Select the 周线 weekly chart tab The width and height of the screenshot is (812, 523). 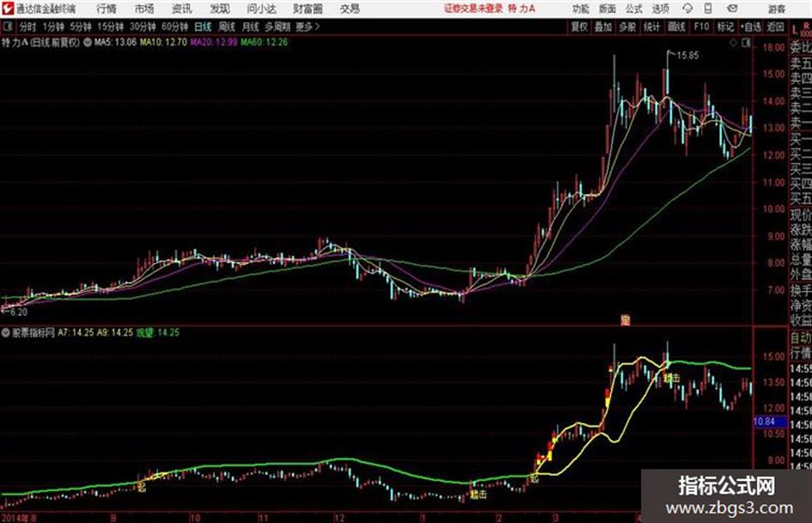pyautogui.click(x=227, y=27)
